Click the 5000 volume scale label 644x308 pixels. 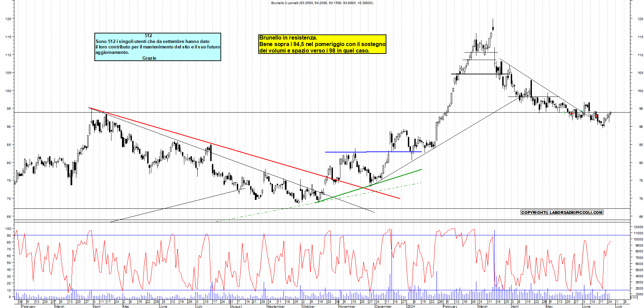639,270
